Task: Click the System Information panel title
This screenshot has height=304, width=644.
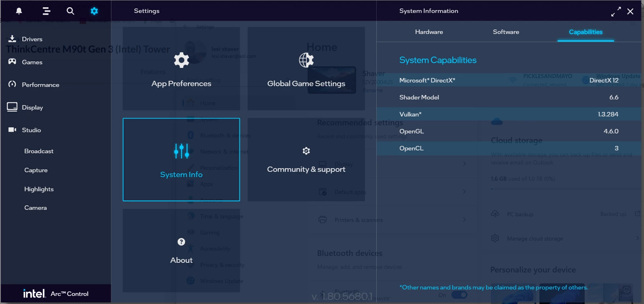Action: tap(429, 11)
